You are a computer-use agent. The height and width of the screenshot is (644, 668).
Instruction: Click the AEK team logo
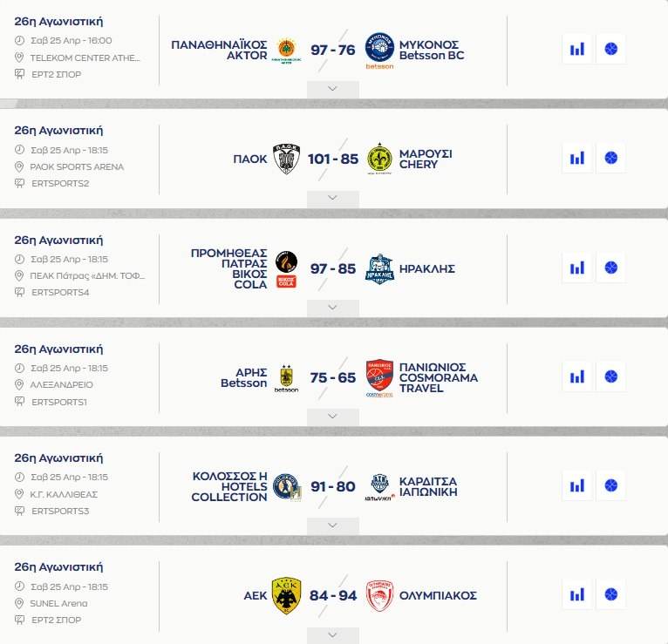click(x=286, y=595)
